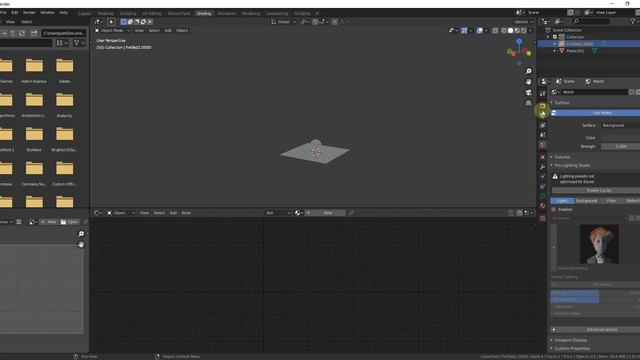Viewport: 640px width, 360px height.
Task: Switch to the Layout workspace tab
Action: click(84, 13)
